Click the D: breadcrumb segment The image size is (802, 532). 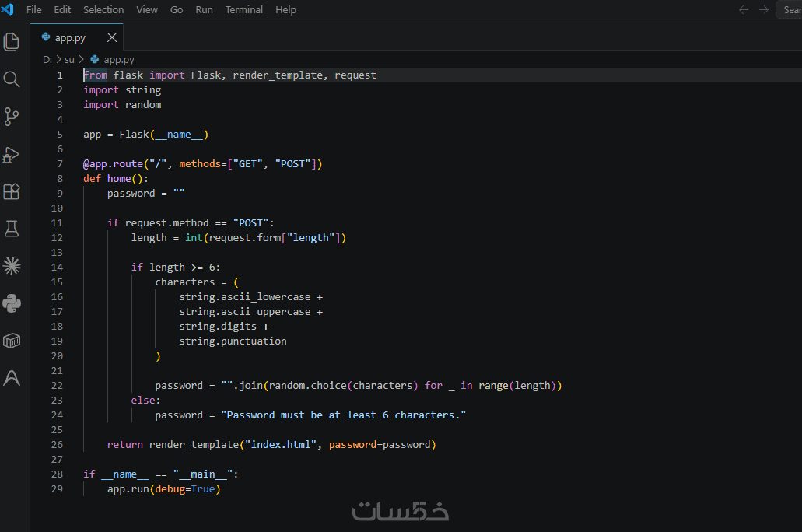pyautogui.click(x=47, y=60)
